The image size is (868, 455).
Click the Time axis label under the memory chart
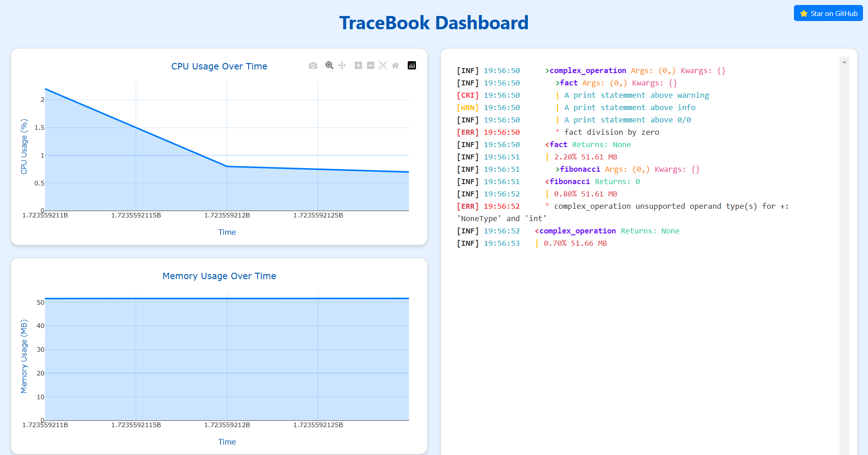227,442
